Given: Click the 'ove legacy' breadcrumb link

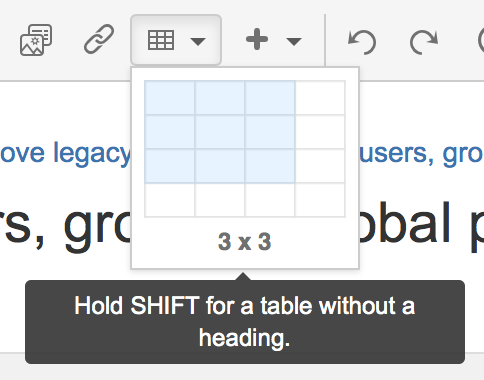Looking at the screenshot, I should [x=65, y=153].
